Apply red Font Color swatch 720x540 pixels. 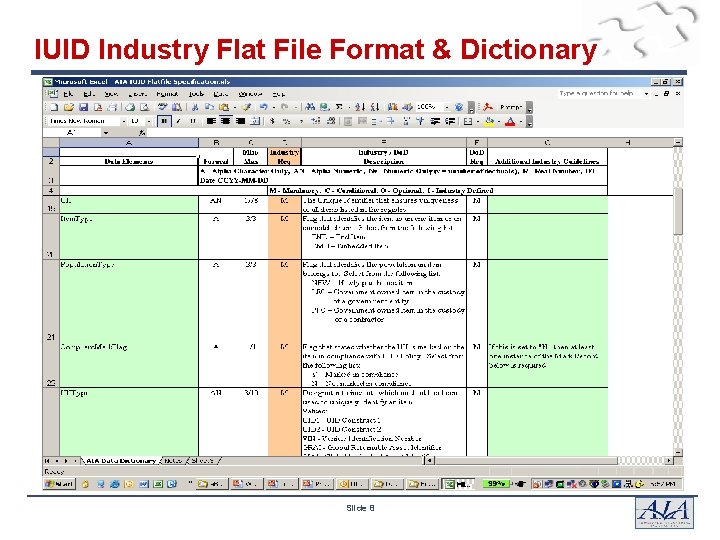(x=510, y=121)
